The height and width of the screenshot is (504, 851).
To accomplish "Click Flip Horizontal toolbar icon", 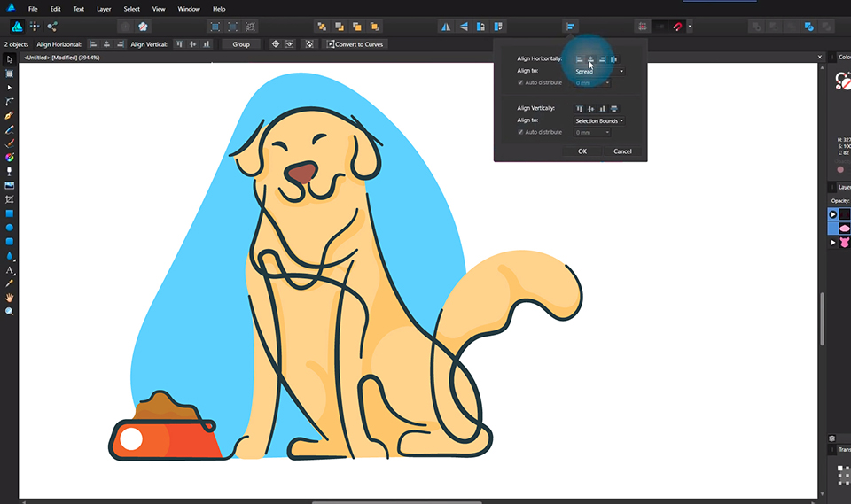I will 446,27.
